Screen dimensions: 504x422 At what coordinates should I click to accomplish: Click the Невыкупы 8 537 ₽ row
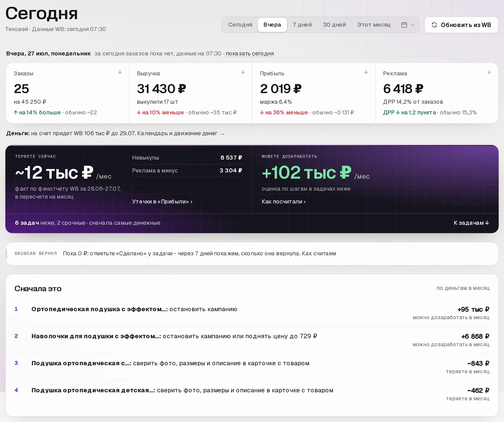tap(187, 158)
